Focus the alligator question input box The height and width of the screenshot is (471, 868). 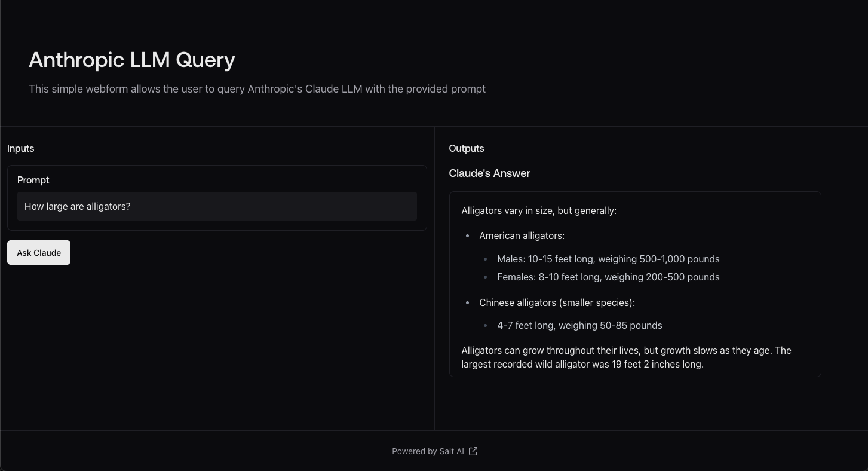(x=217, y=206)
